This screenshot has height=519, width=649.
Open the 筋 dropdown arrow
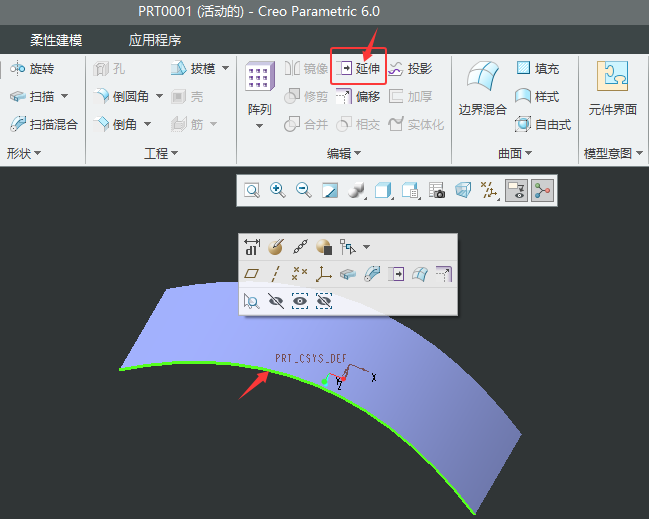tap(213, 124)
